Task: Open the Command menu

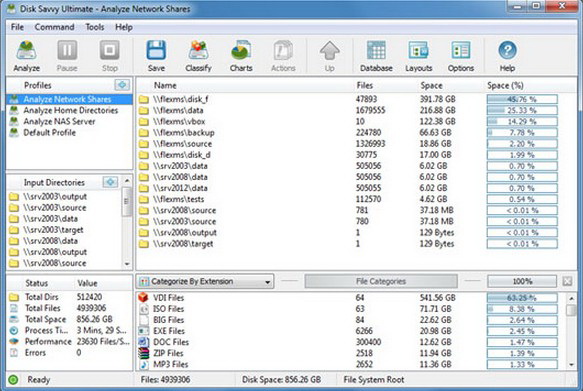Action: point(54,27)
